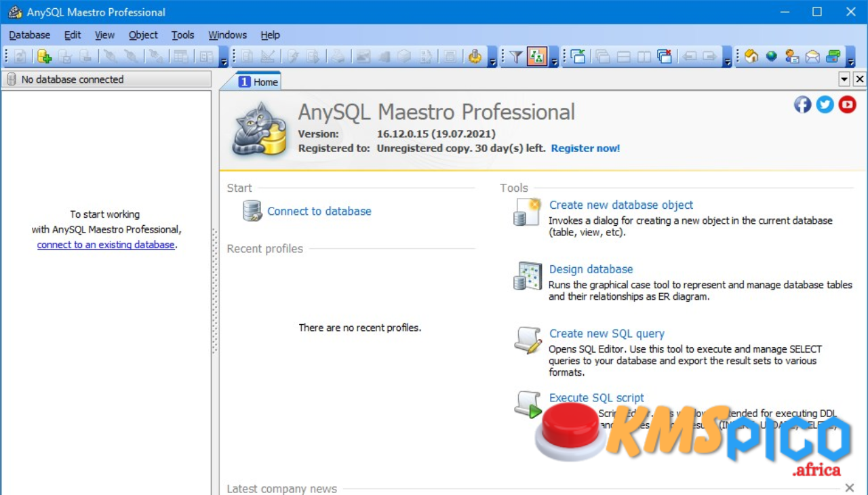Open the View menu

tap(104, 35)
